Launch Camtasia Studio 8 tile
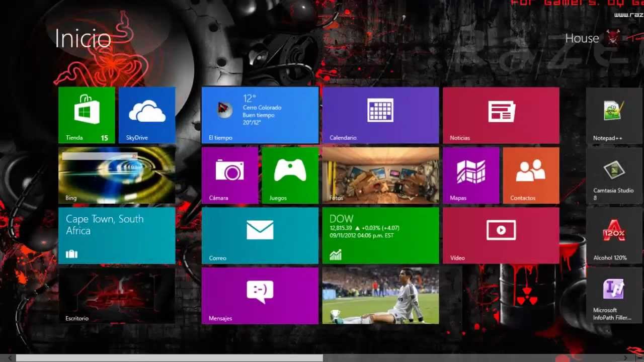644x362 pixels. [x=615, y=175]
